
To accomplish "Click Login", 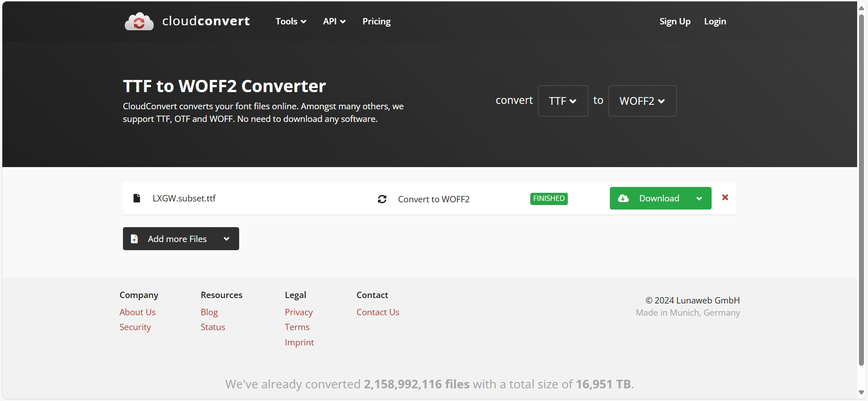I will pos(715,21).
